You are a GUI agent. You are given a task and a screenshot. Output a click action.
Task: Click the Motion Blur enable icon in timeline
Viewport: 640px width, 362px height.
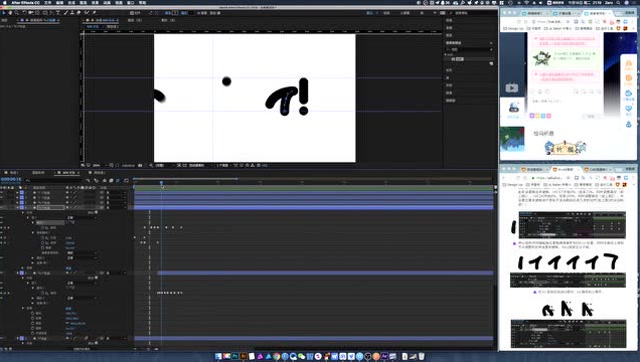point(118,181)
